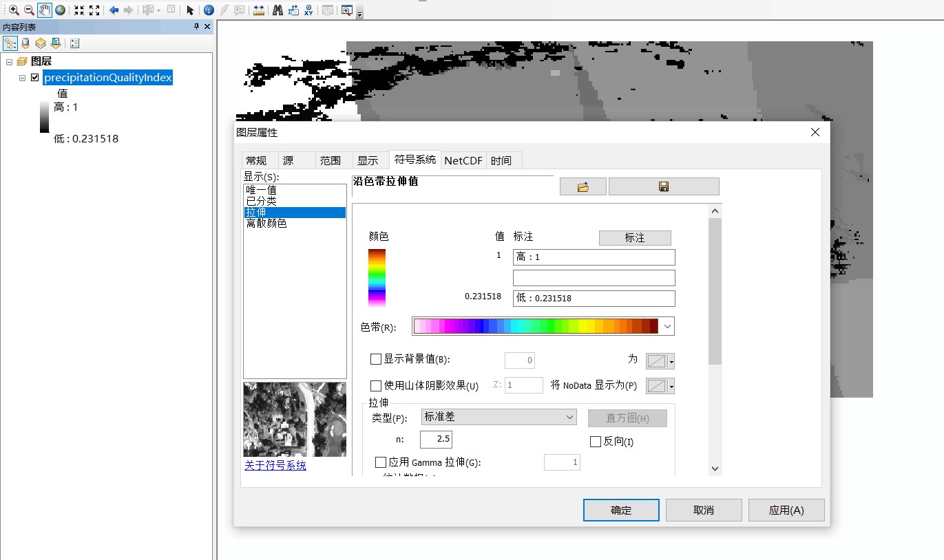Click List By Visibility icon in contents panel
The width and height of the screenshot is (944, 560).
click(41, 43)
